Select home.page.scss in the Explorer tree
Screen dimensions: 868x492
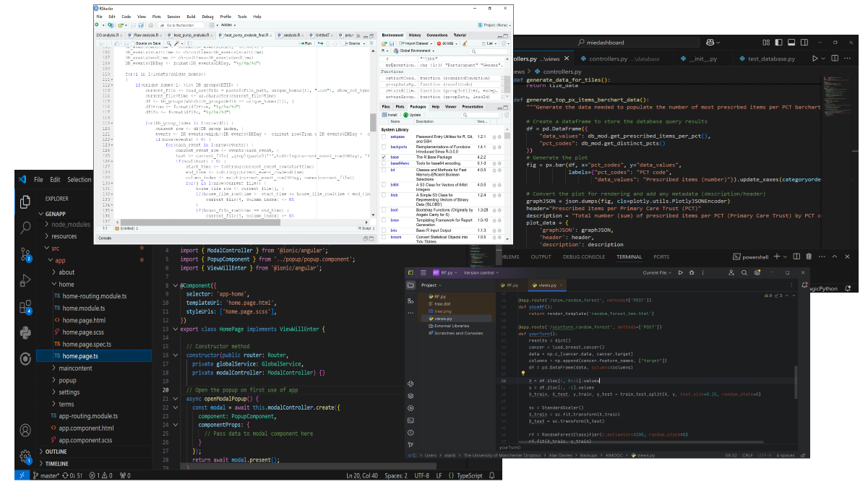[x=82, y=332]
